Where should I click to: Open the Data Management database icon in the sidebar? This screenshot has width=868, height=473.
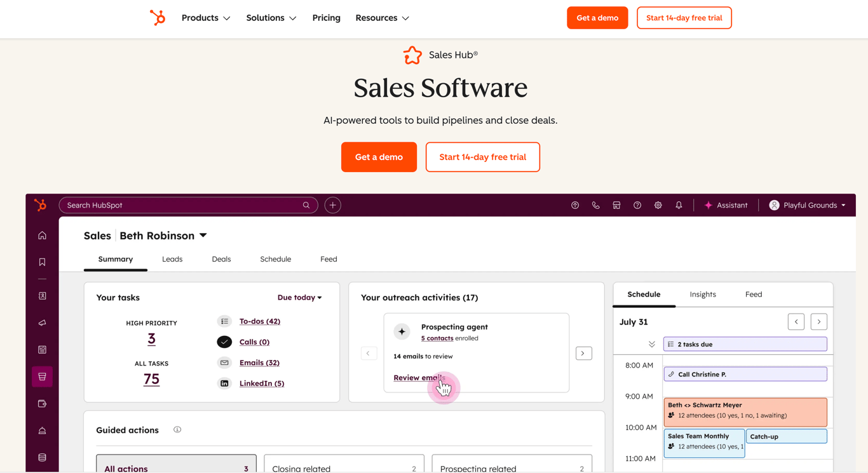pyautogui.click(x=42, y=457)
